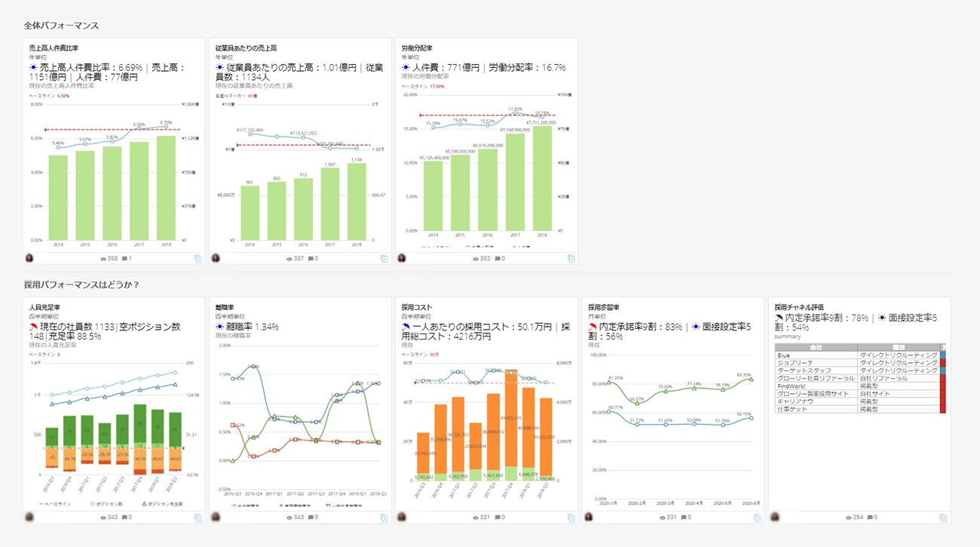Screen dimensions: 980x547
Task: Click the owner avatar on 労働分配率 card
Action: pyautogui.click(x=403, y=258)
